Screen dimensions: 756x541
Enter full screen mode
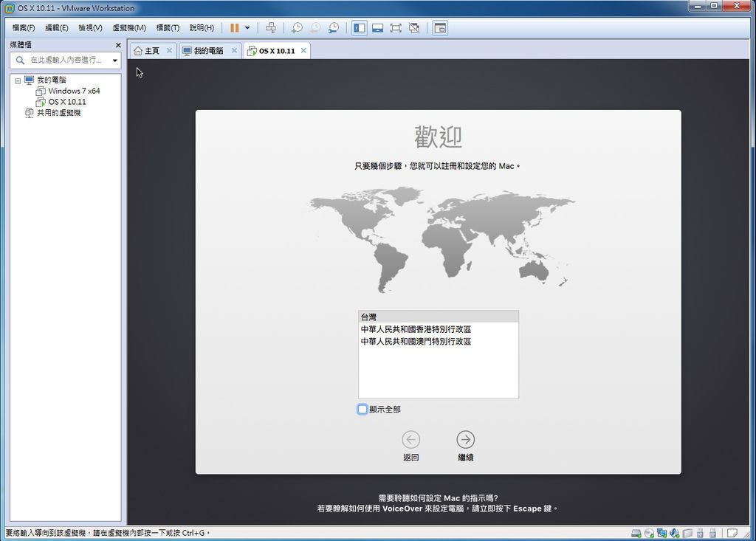(396, 28)
